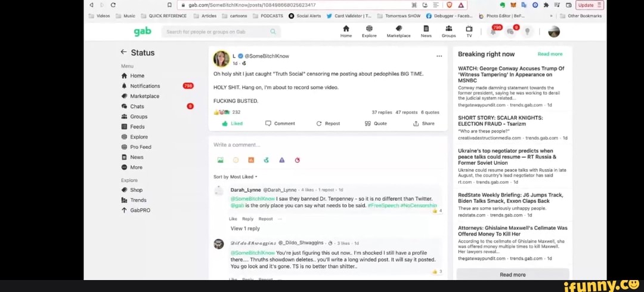
Task: Click the poll icon in comment composer
Action: [x=251, y=160]
